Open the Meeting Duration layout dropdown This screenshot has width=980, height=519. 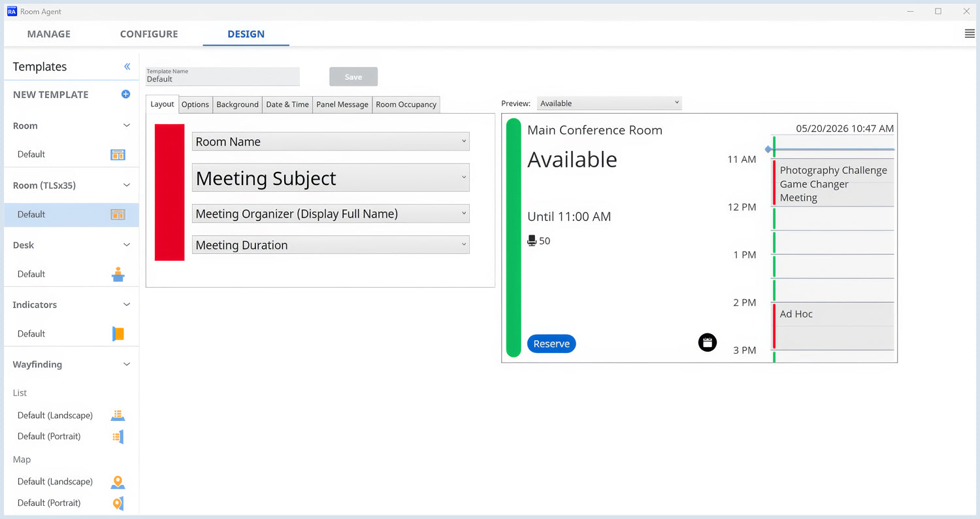tap(331, 245)
